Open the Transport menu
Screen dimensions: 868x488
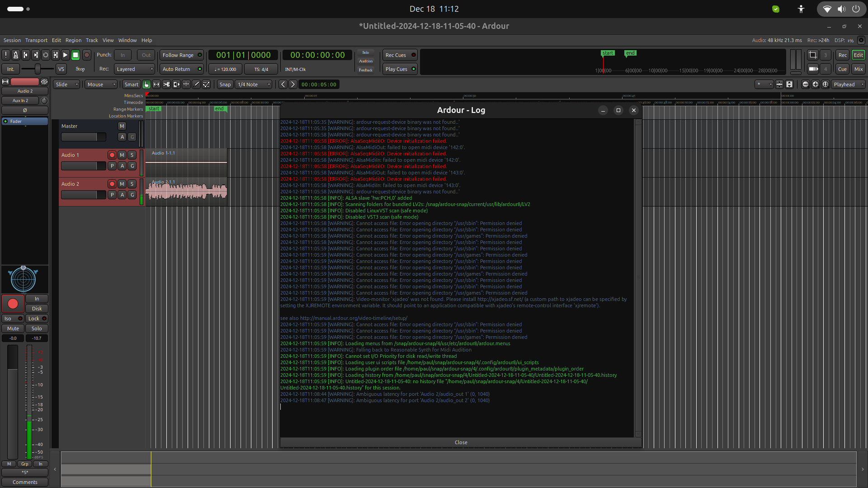tap(36, 40)
